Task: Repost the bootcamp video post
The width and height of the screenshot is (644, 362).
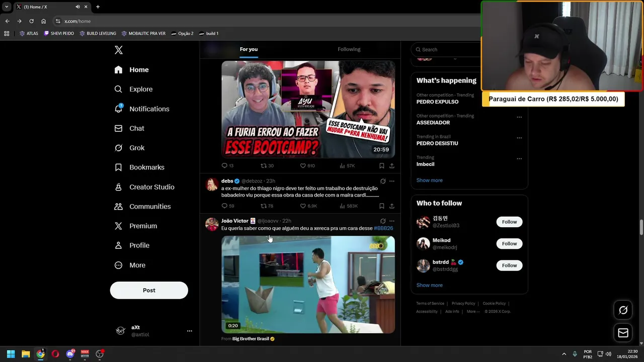Action: coord(267,165)
